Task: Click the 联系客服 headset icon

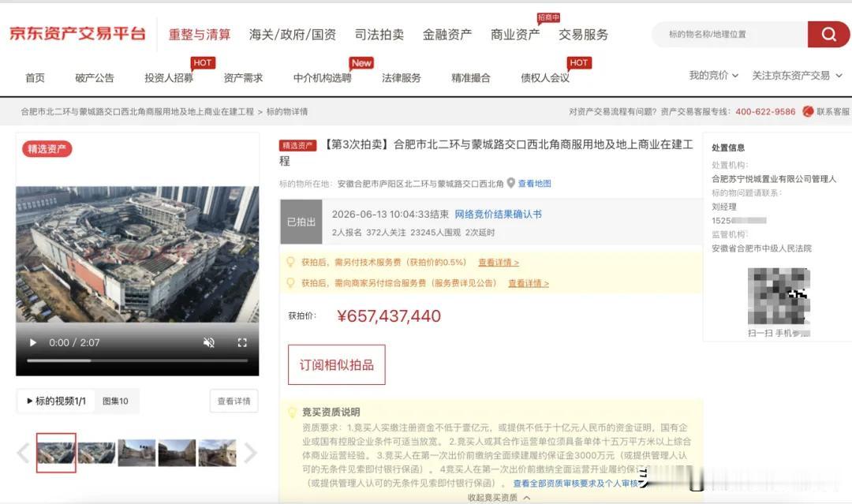Action: [808, 111]
